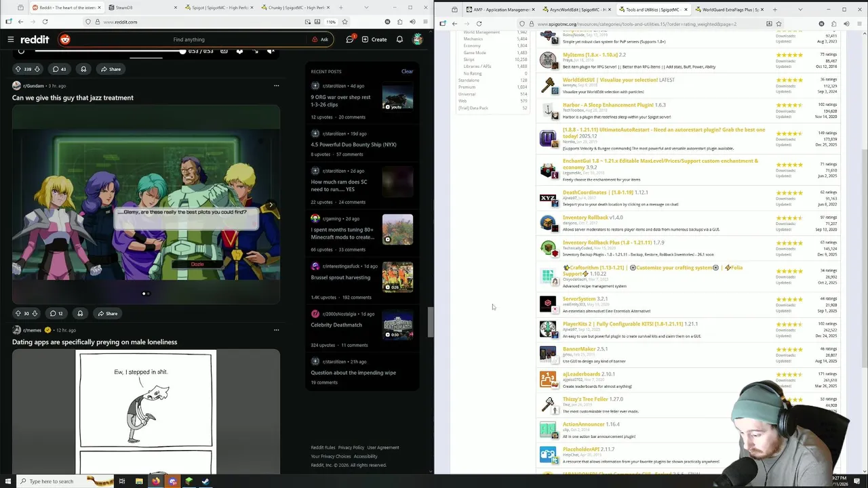Open Harbor - A Sleep Enhancement Plugin resource
This screenshot has width=868, height=488.
point(608,105)
